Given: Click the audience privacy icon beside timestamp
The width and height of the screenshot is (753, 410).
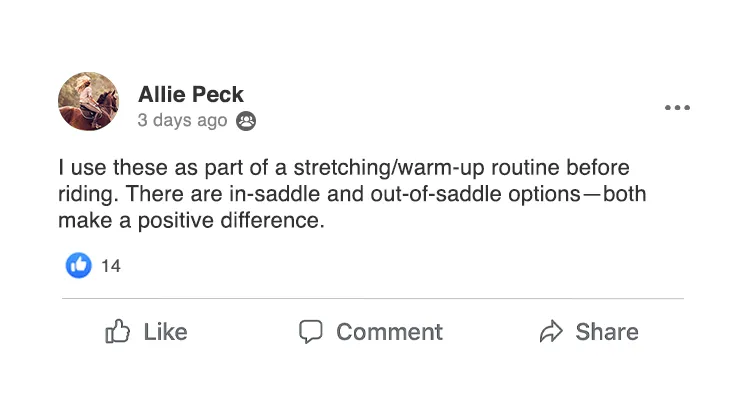Looking at the screenshot, I should [245, 122].
